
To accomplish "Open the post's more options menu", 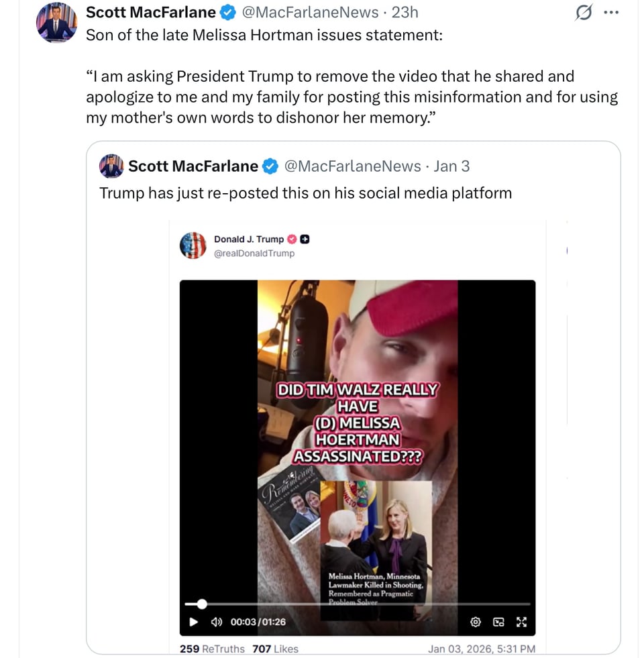I will 611,11.
